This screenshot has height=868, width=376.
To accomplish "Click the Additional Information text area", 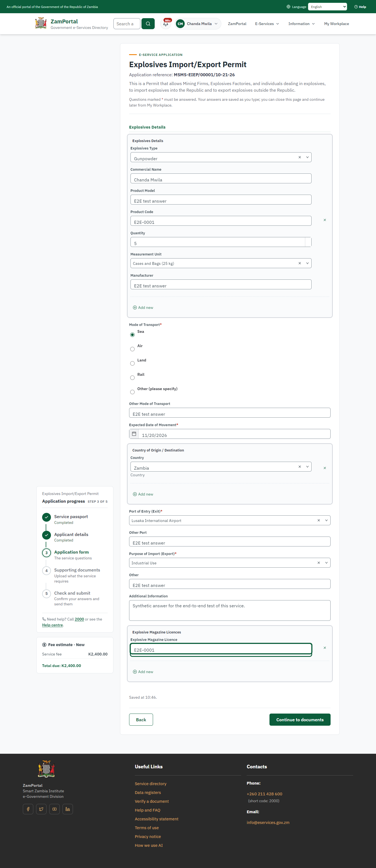I will (230, 610).
